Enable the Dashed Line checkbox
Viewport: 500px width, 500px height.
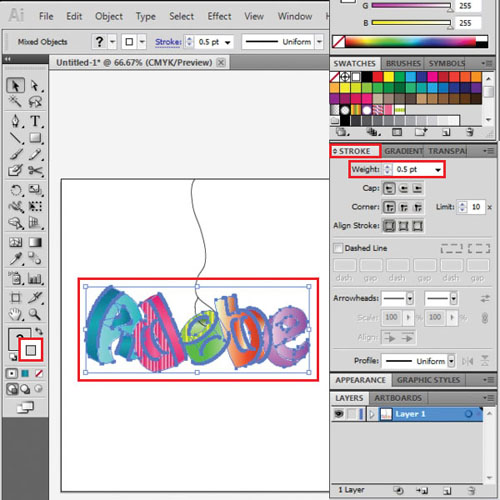click(x=338, y=248)
